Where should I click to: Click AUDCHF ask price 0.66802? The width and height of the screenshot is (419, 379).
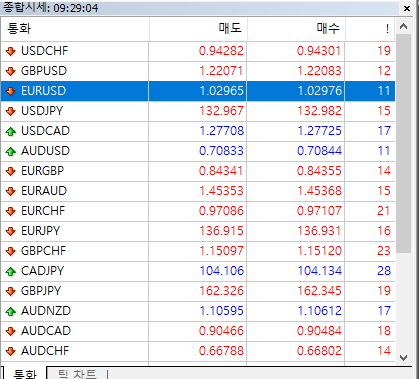319,351
